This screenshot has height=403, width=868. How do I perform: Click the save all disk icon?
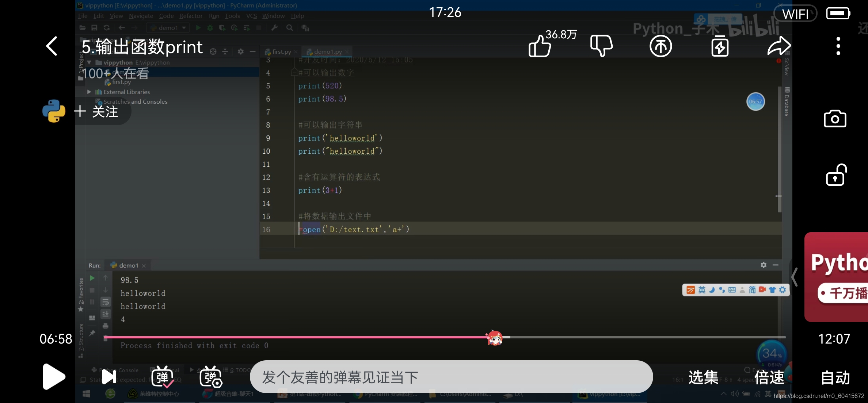point(94,28)
